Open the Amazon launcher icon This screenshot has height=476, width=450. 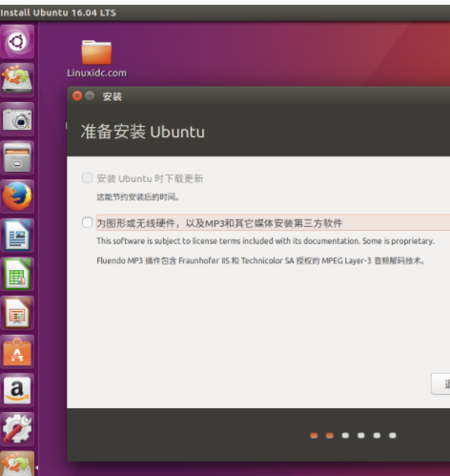pos(17,390)
